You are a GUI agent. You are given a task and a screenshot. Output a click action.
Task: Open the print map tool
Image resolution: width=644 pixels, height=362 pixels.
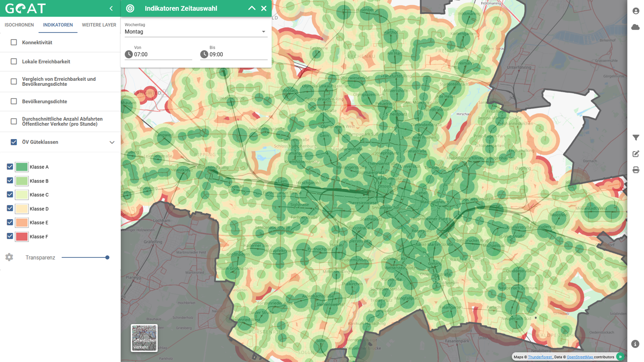636,170
